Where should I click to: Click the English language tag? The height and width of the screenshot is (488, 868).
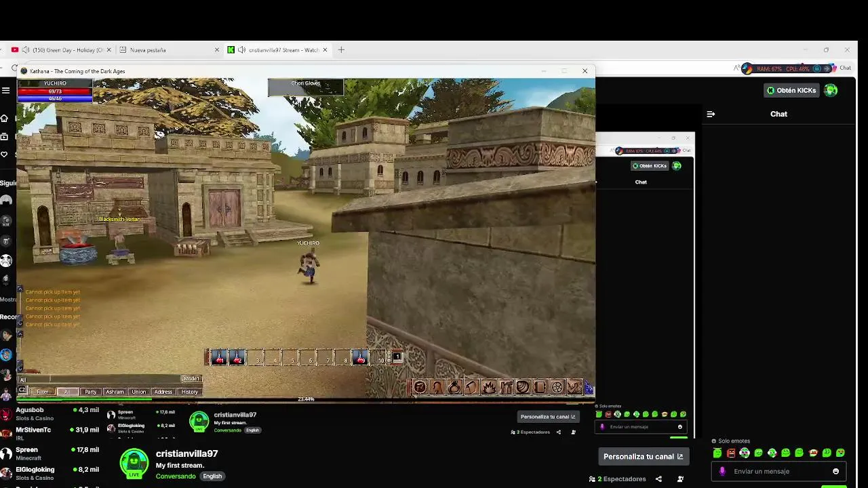pos(212,476)
